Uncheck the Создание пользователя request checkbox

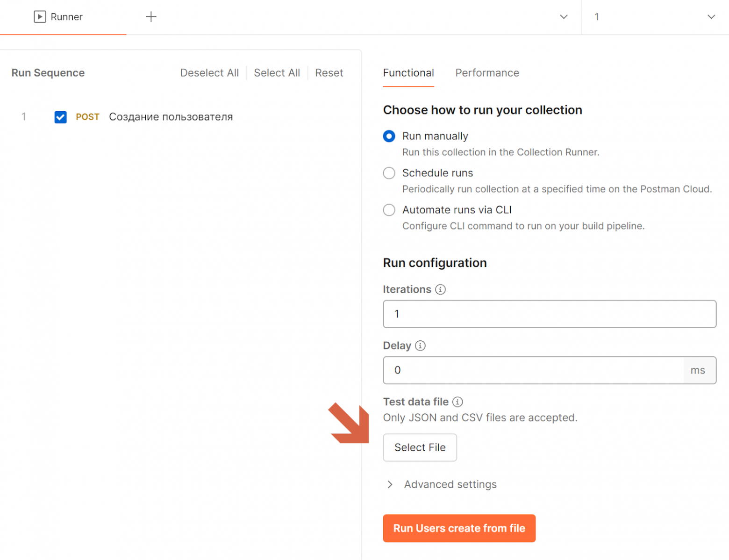pos(60,117)
